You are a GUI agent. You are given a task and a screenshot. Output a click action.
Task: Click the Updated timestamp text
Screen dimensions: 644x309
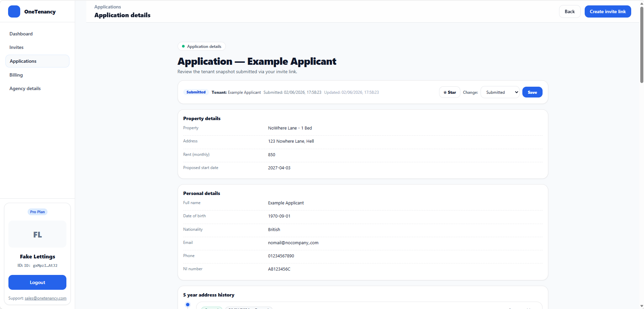point(351,92)
